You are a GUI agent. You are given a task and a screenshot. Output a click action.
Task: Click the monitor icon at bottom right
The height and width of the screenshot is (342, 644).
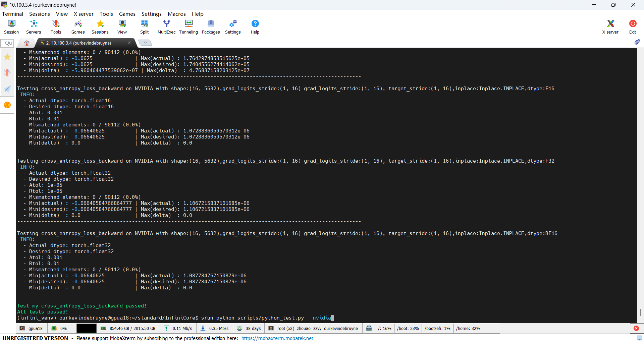(x=640, y=338)
